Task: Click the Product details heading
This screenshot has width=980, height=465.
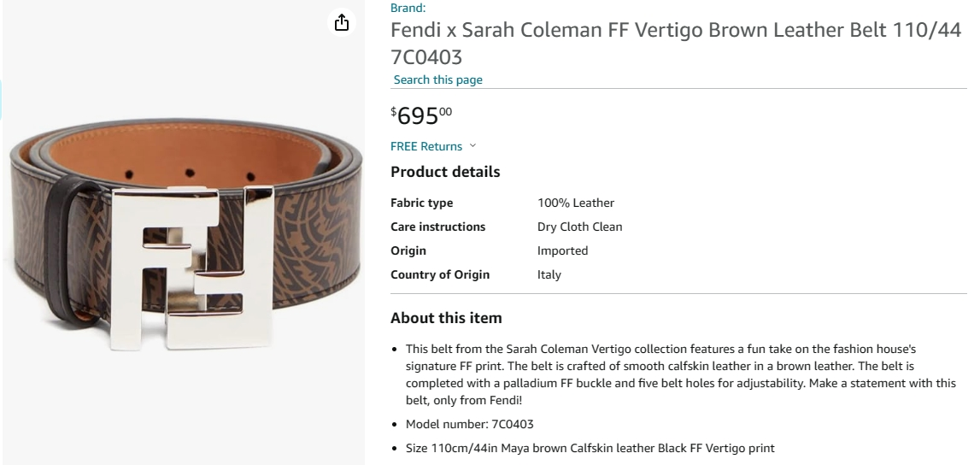Action: pyautogui.click(x=445, y=172)
